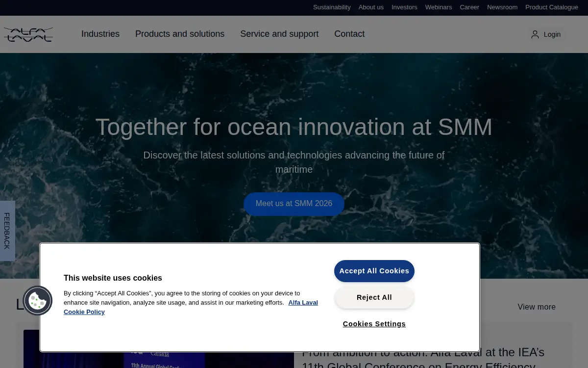
Task: Open Service and support menu
Action: click(x=279, y=34)
